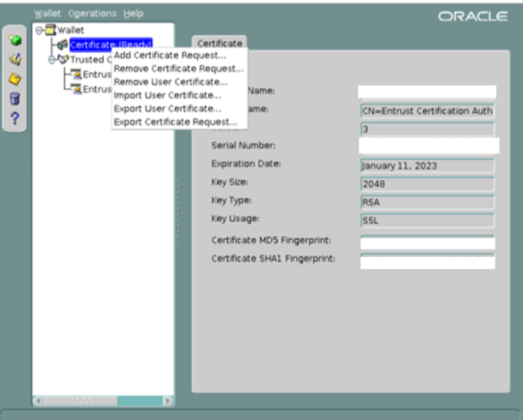
Task: Open the Help menu in menu bar
Action: (x=133, y=13)
